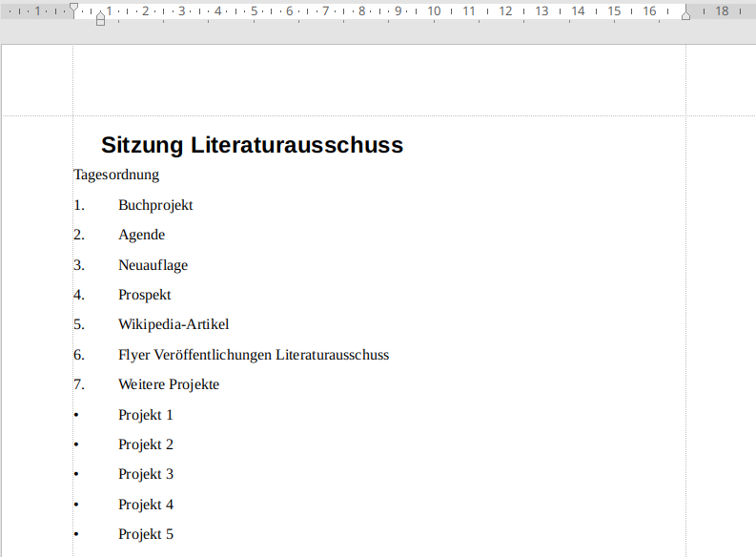Click the ruler at the 5 cm mark
Viewport: 756px width, 557px height.
click(x=255, y=11)
